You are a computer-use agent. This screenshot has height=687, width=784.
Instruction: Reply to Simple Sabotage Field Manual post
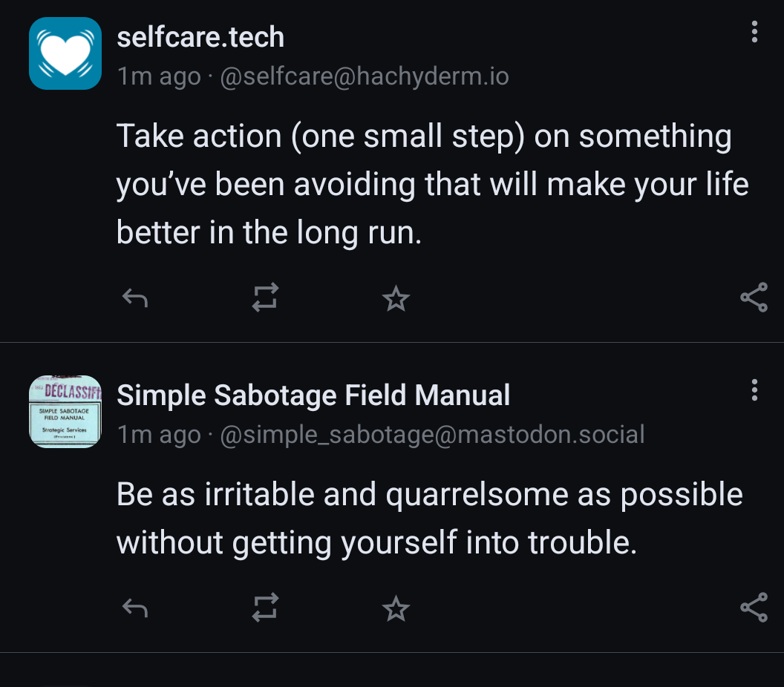pos(135,608)
